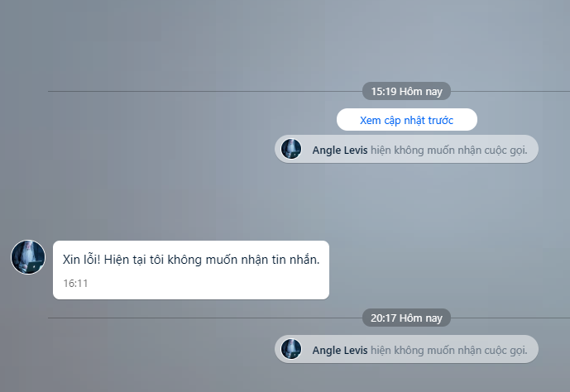570x392 pixels.
Task: Click the 16:11 time inside the message bubble
Action: coord(75,284)
